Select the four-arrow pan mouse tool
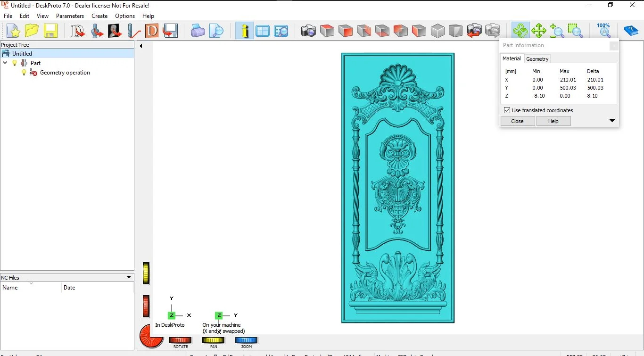Viewport: 644px width, 356px height. click(538, 31)
